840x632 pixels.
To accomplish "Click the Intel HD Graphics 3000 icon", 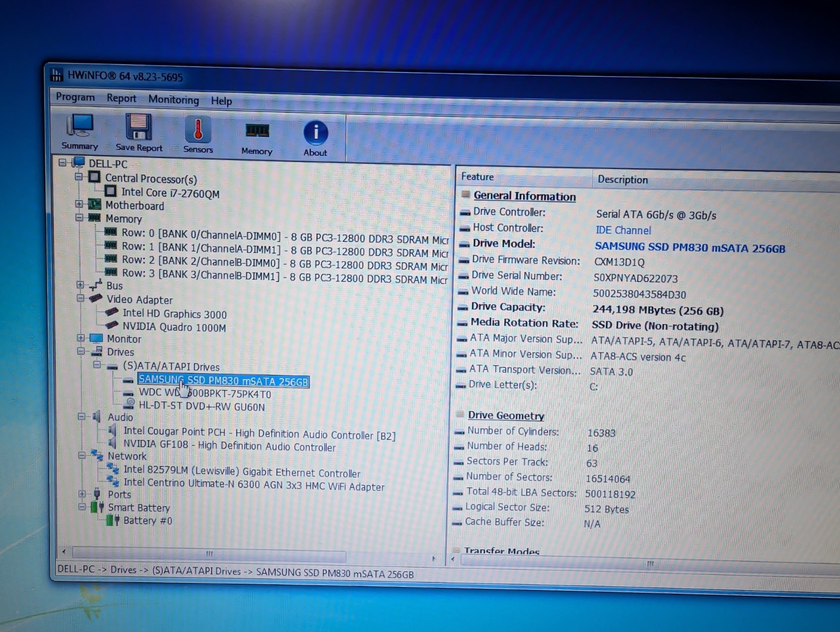I will point(112,312).
